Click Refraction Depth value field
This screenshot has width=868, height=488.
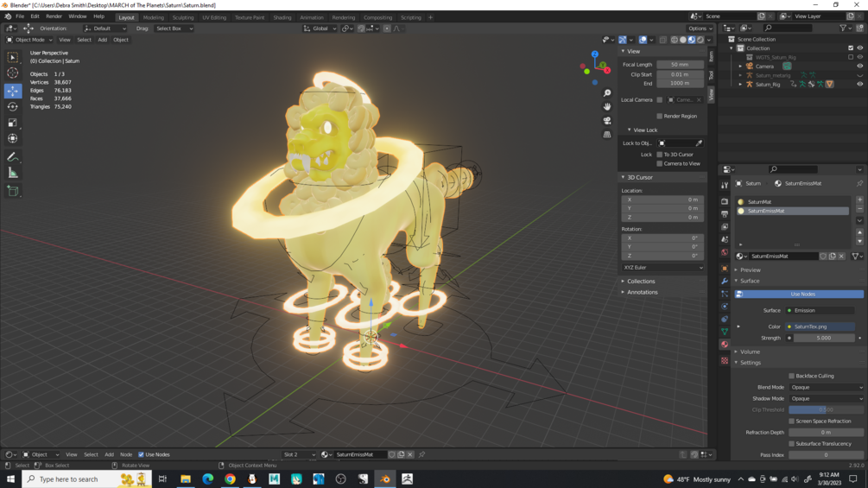pos(826,433)
